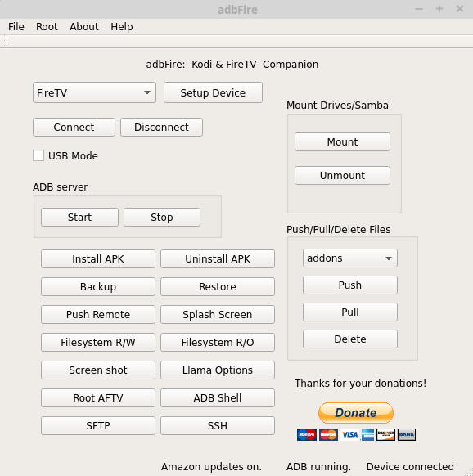Click the SFTP button
This screenshot has width=473, height=476.
[x=98, y=426]
